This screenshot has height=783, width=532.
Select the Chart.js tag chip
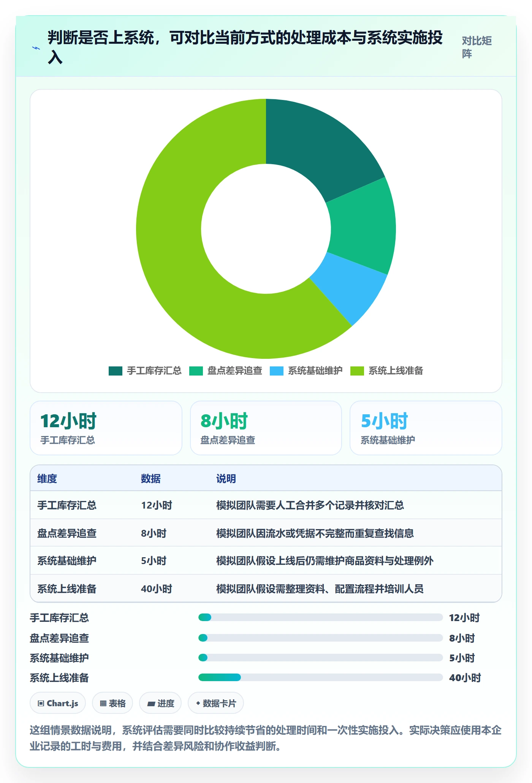click(x=58, y=703)
